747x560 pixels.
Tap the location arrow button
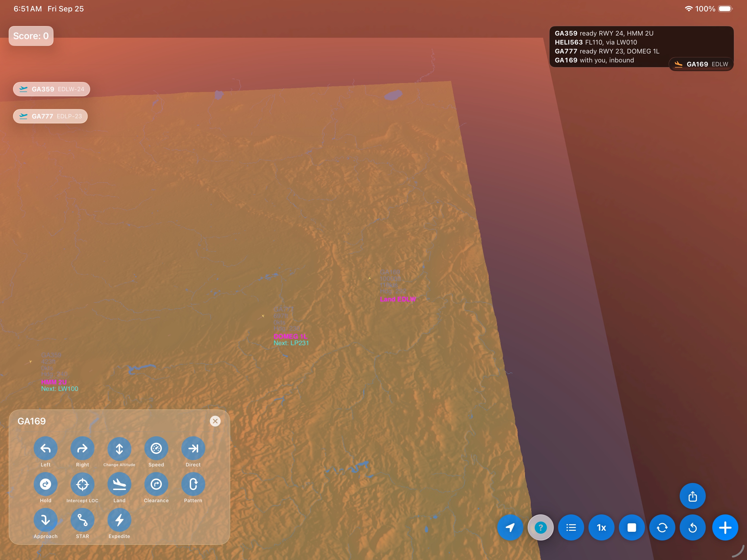click(510, 527)
